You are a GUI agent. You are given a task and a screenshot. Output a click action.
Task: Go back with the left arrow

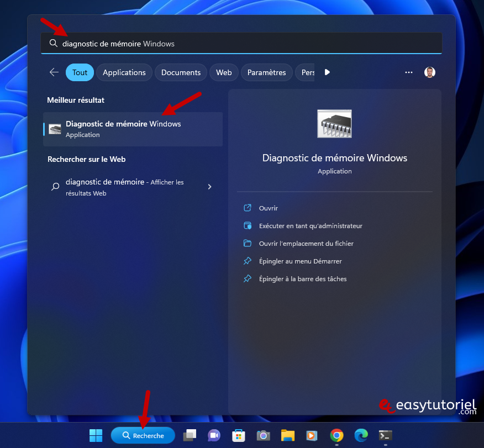click(x=54, y=72)
